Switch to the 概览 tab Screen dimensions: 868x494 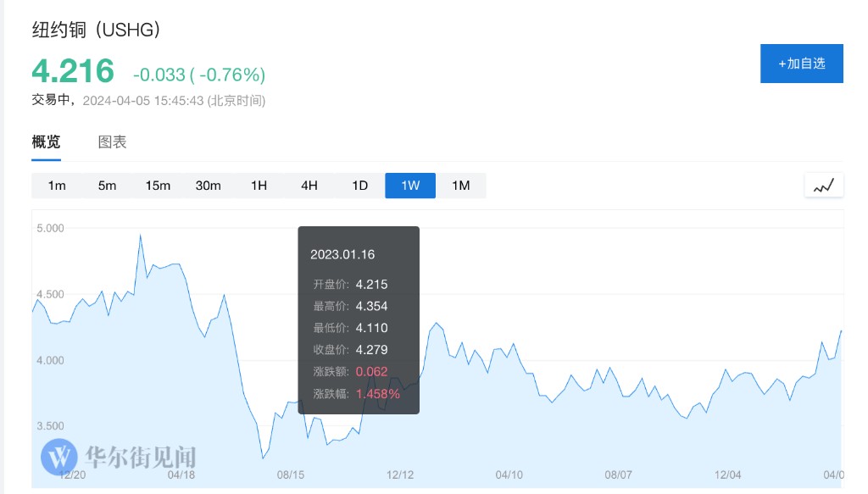pyautogui.click(x=46, y=142)
